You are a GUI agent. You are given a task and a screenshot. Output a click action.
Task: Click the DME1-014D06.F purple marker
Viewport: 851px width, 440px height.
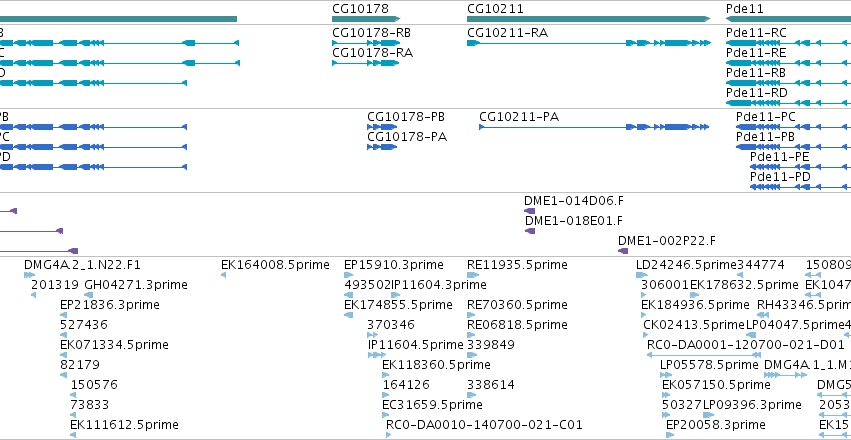529,211
